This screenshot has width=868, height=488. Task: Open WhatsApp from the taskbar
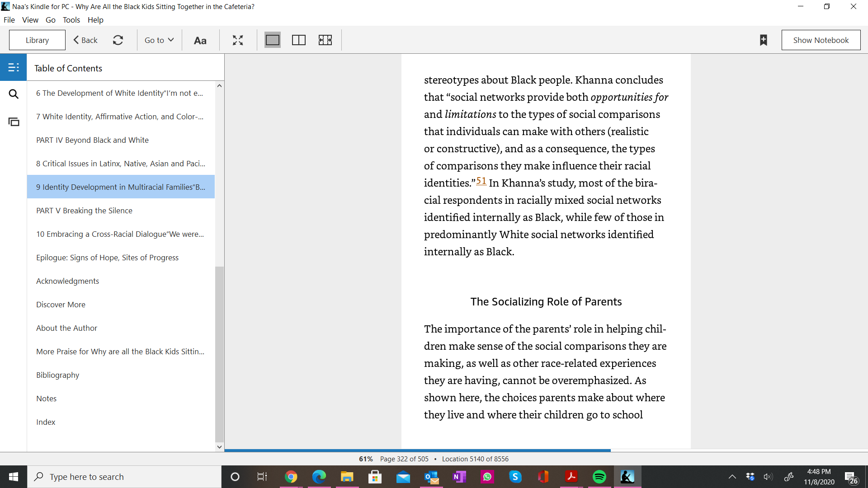[x=487, y=477]
